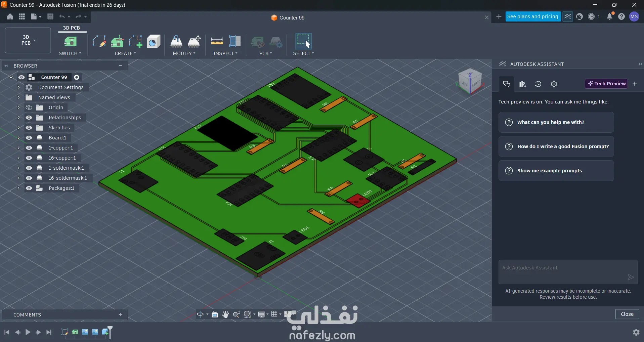Viewport: 644px width, 342px height.
Task: Click the Look At camera tool
Action: 215,314
